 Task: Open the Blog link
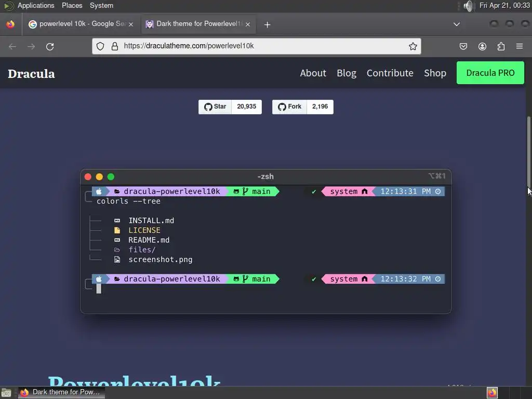coord(347,73)
